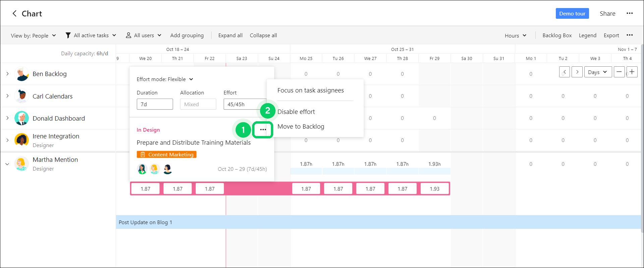Click first assignee avatar on task card
644x268 pixels.
coord(142,169)
